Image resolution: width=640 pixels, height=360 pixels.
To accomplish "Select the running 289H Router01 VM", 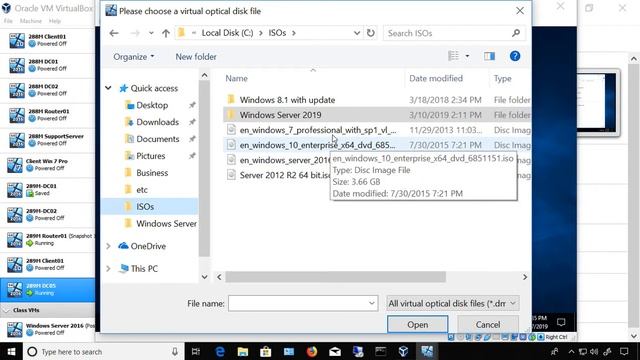I will [47, 240].
